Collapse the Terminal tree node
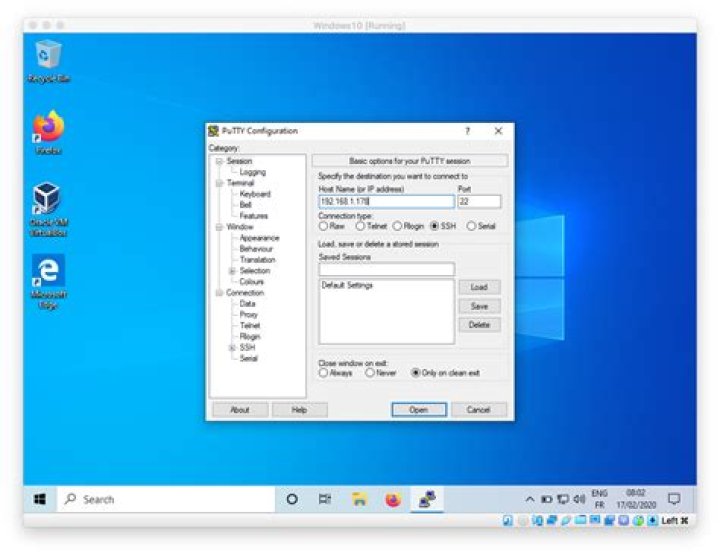720x556 pixels. (x=219, y=183)
